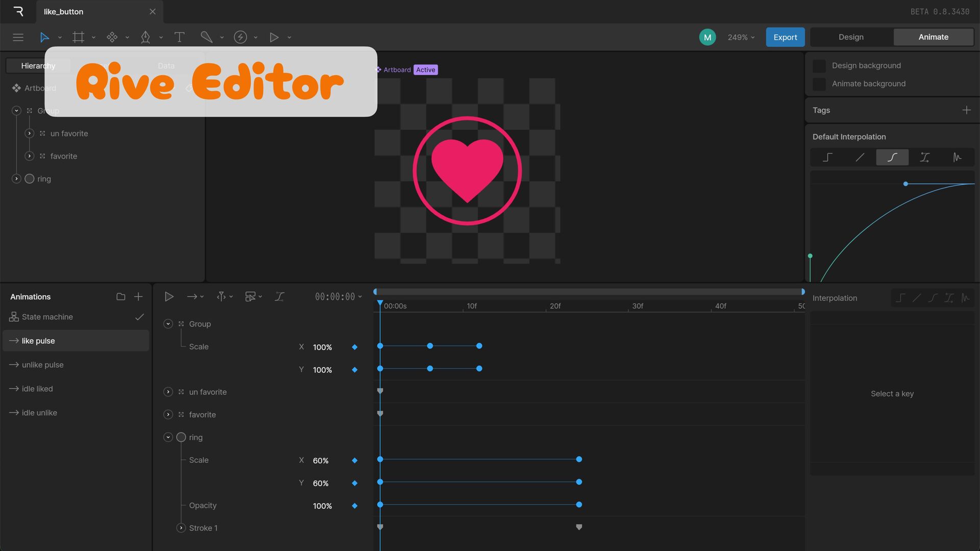Open the timeline snapping options dropdown
The image size is (980, 551).
pos(225,296)
